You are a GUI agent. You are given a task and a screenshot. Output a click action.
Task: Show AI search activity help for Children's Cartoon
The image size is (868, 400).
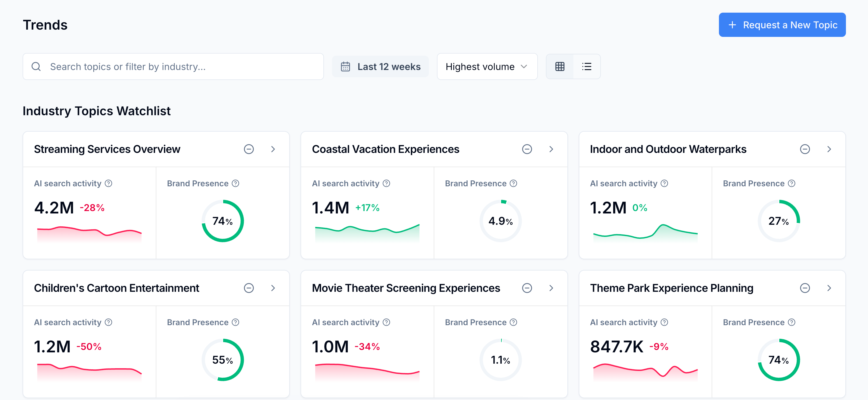pos(108,322)
